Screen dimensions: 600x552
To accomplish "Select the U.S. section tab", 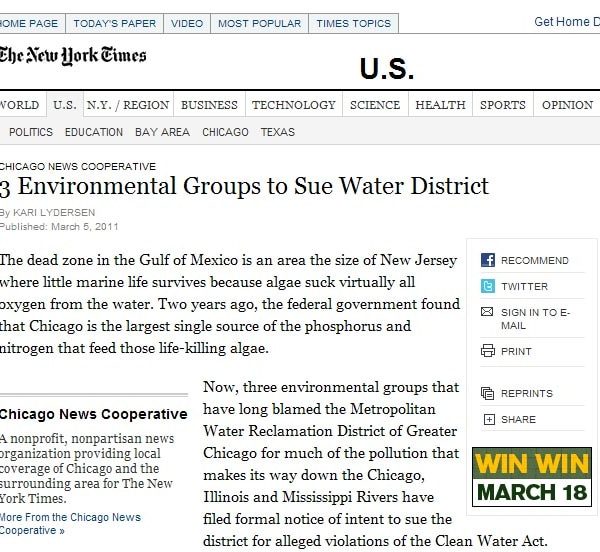I will [x=65, y=104].
